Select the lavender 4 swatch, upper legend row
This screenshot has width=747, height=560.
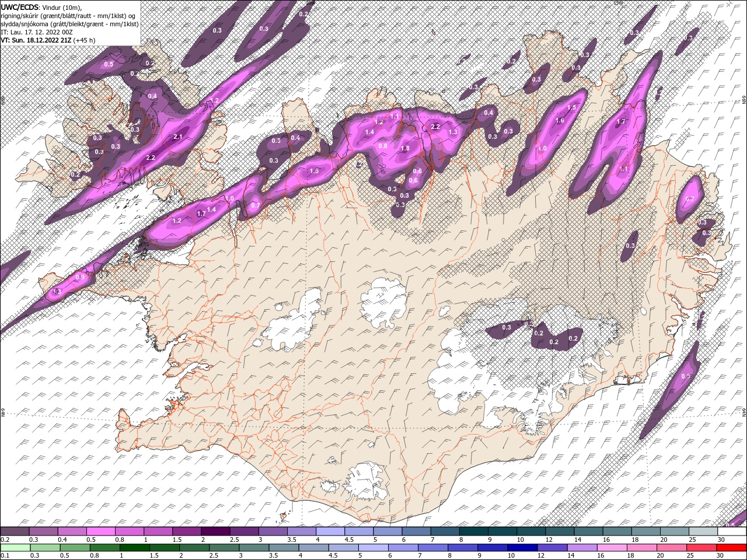pyautogui.click(x=330, y=531)
